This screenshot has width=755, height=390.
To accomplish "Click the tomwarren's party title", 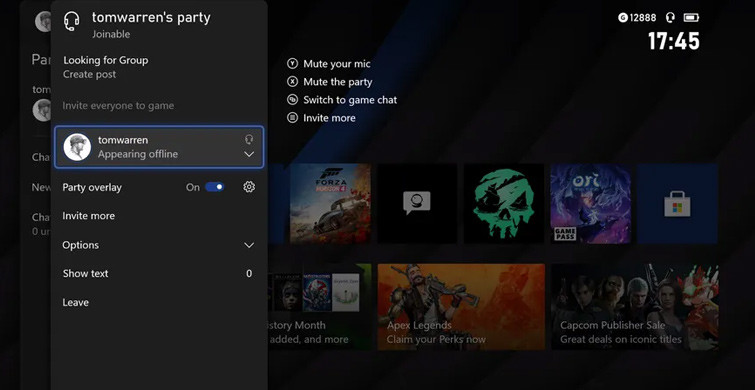I will coord(151,18).
